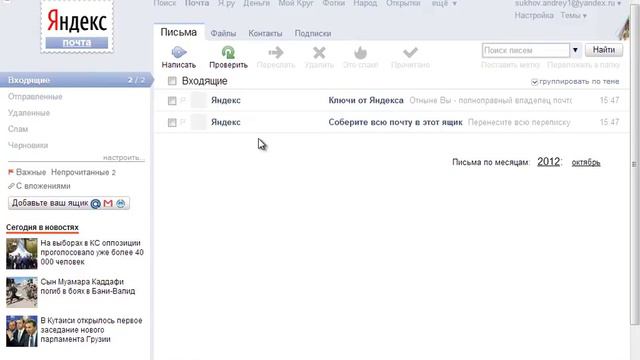The image size is (640, 360).
Task: Click the Народ link in top navigation
Action: (x=365, y=3)
